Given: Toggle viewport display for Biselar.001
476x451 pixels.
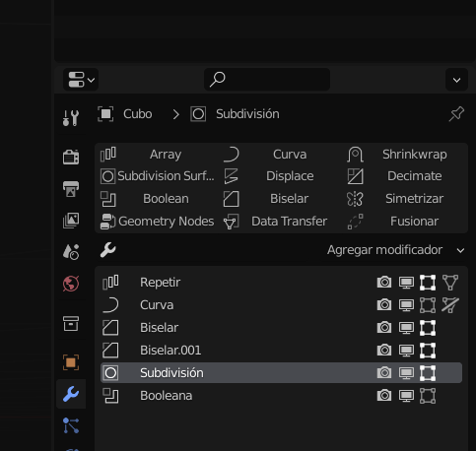Looking at the screenshot, I should click(406, 351).
